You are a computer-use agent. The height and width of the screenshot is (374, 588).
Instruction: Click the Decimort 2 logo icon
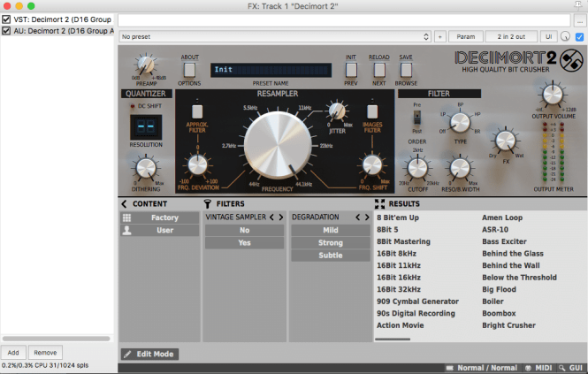571,61
